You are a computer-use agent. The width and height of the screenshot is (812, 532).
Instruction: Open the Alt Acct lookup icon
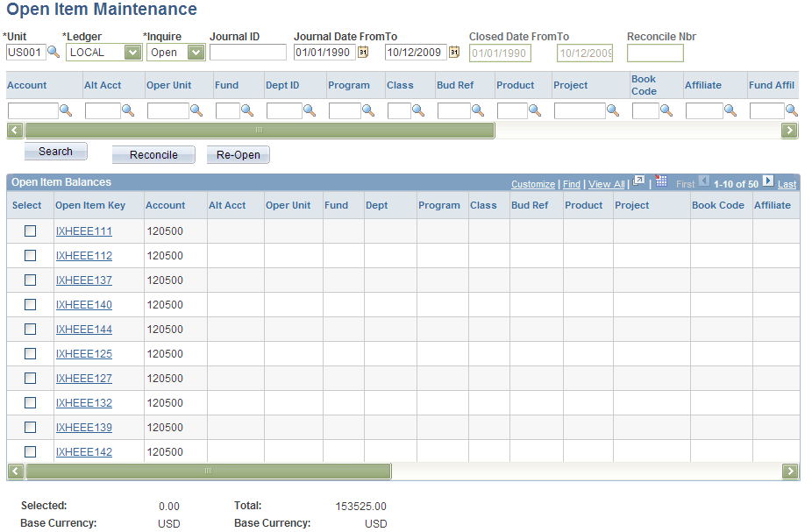pos(131,111)
